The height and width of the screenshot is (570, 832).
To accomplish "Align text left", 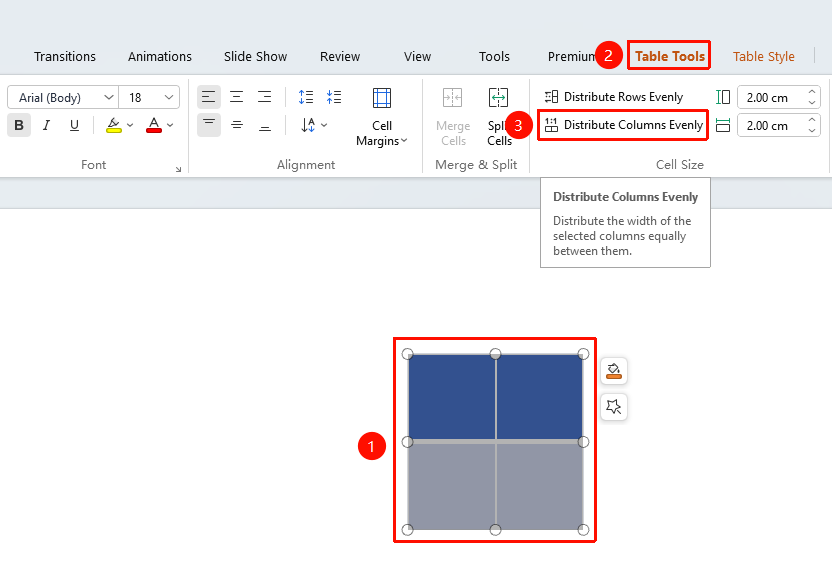I will pos(209,97).
